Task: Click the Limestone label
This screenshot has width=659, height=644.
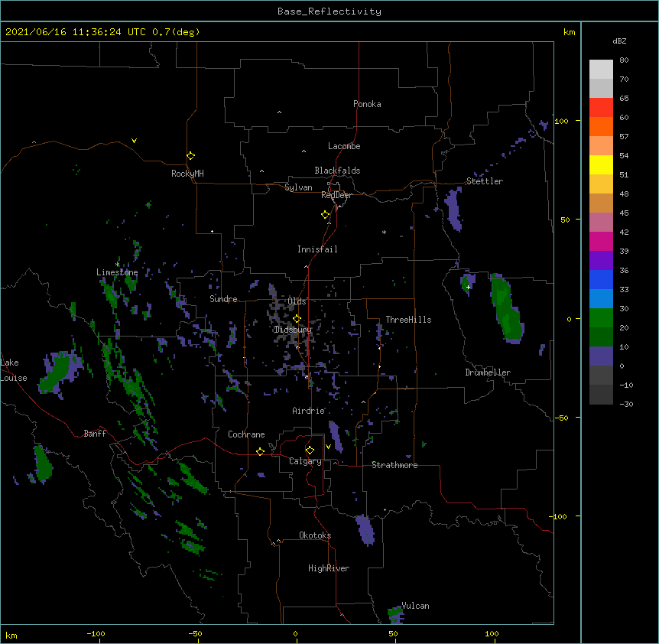Action: click(117, 272)
